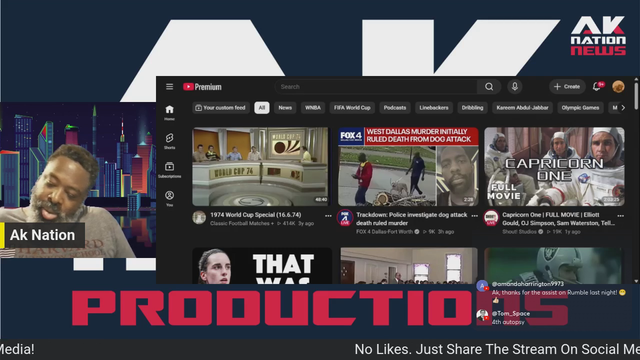Open the West Dallas murder FOX 4 thumbnail

click(408, 166)
